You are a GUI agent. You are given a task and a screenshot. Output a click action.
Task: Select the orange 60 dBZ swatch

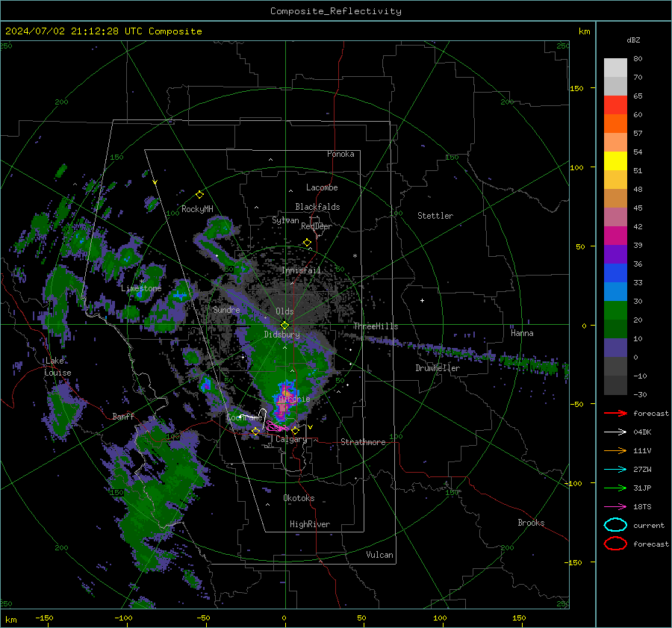[x=615, y=123]
